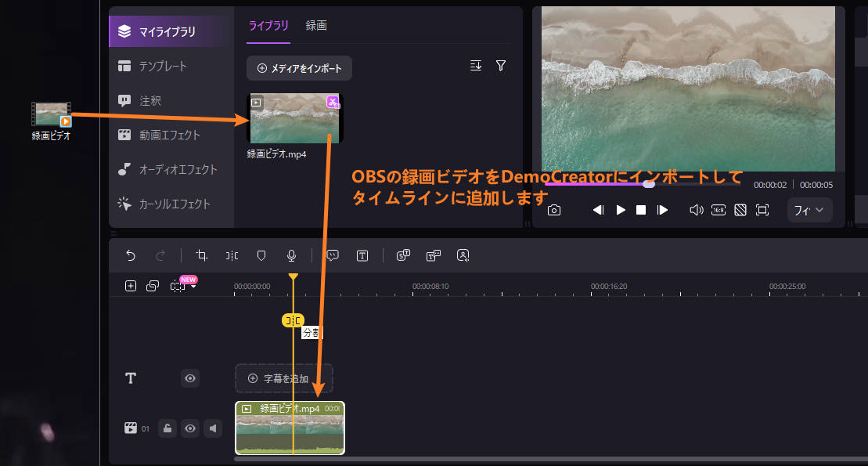The image size is (868, 466).
Task: Click the 00:00:25:00 ruler mark
Action: (x=787, y=287)
